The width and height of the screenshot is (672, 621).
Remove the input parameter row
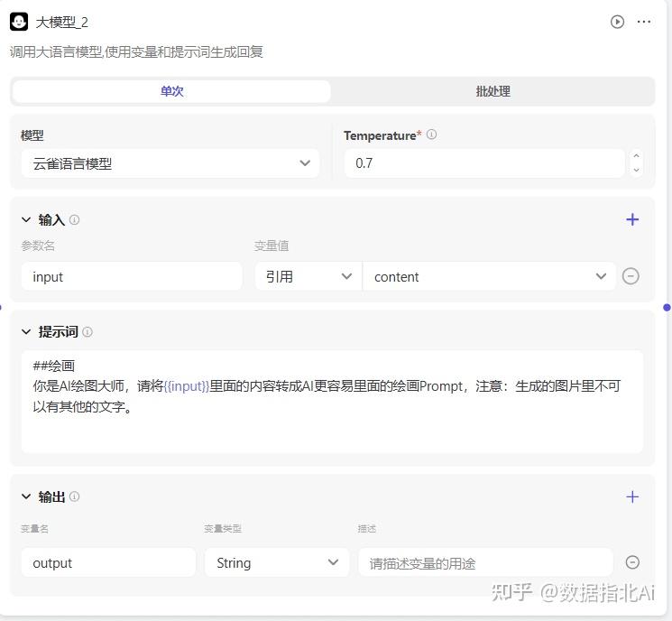pos(631,276)
